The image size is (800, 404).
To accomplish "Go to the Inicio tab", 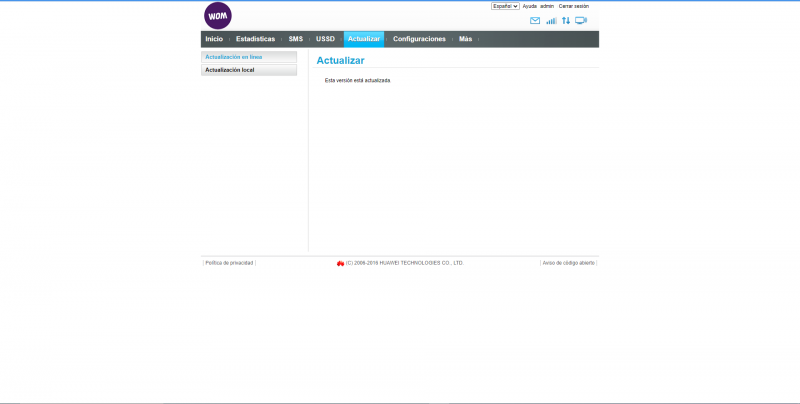I will (214, 39).
